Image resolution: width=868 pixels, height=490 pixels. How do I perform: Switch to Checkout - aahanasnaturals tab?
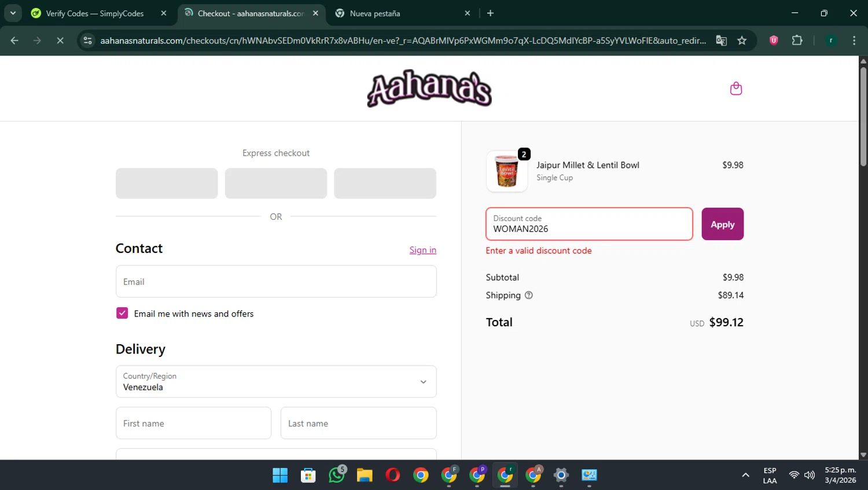pyautogui.click(x=250, y=13)
